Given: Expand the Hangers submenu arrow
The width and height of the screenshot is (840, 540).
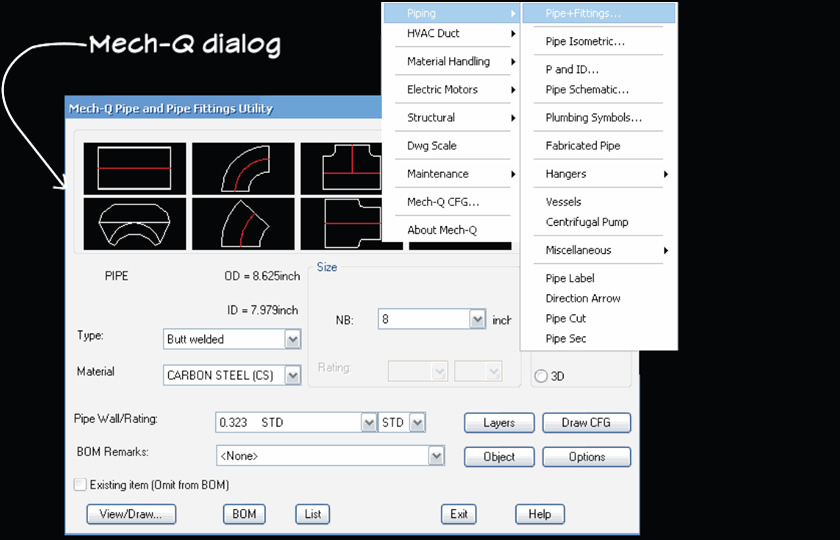Looking at the screenshot, I should [x=665, y=174].
